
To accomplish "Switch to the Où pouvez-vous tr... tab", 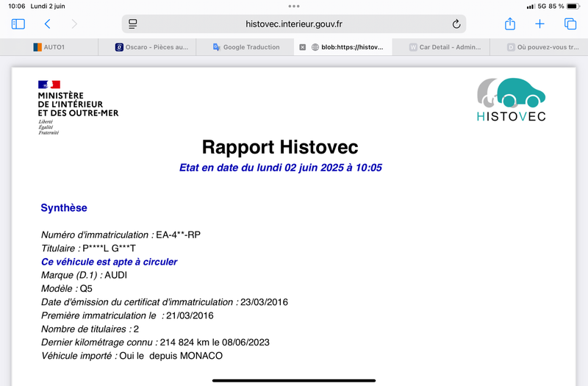I will (x=539, y=47).
